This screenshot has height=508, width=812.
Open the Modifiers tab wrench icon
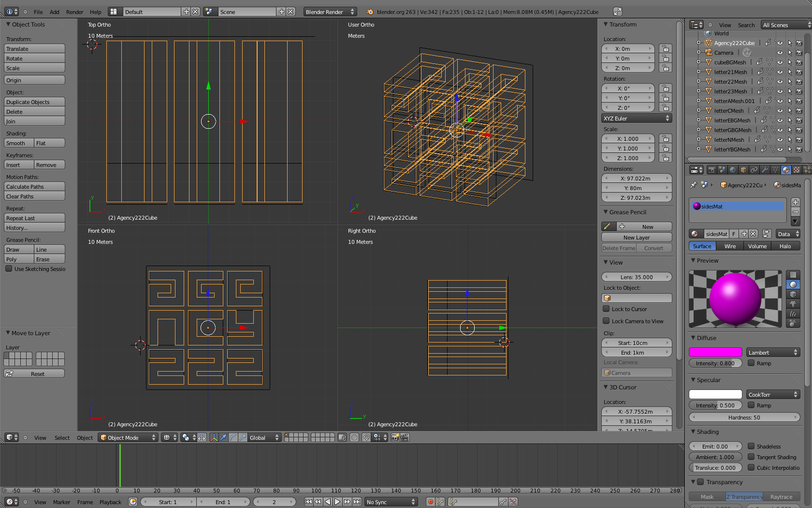pyautogui.click(x=765, y=170)
